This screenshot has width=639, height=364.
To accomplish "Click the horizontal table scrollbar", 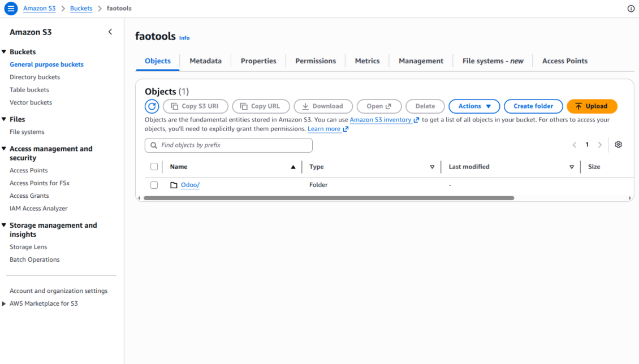I will tap(329, 198).
